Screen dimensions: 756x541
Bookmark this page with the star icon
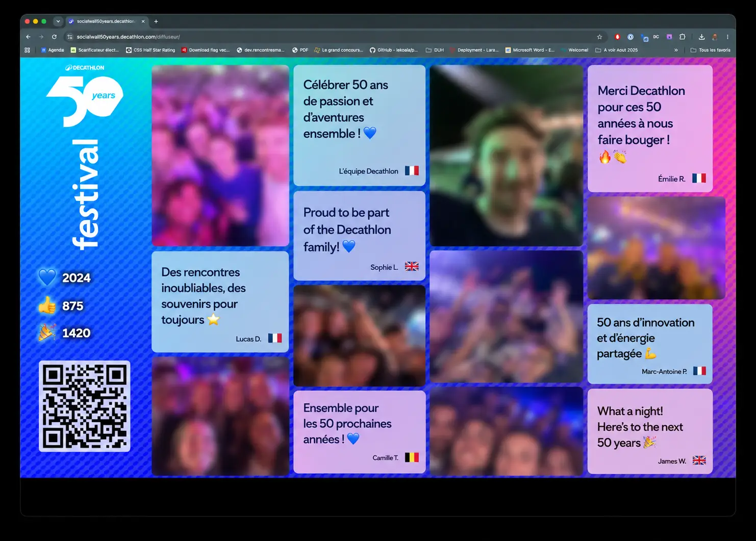coord(599,37)
